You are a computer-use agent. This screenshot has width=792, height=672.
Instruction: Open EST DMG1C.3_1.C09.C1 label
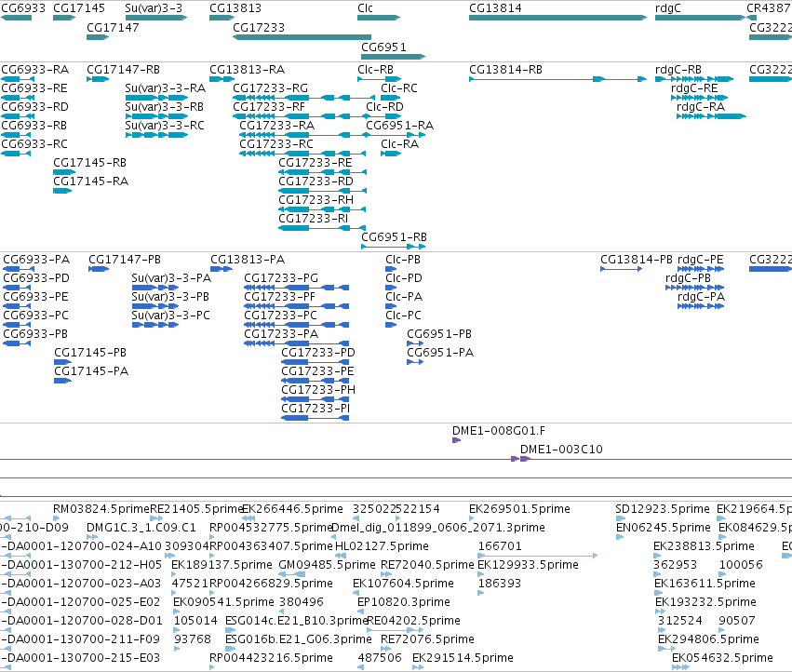click(x=141, y=528)
